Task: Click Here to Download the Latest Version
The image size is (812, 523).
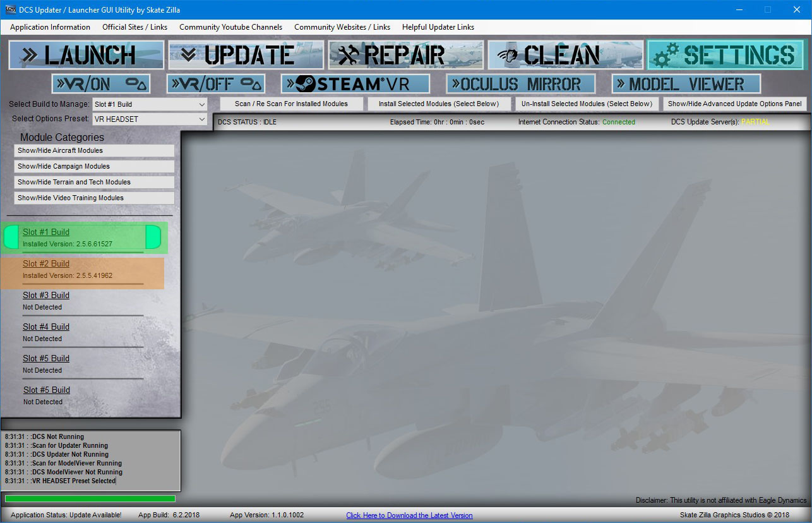Action: [x=409, y=515]
